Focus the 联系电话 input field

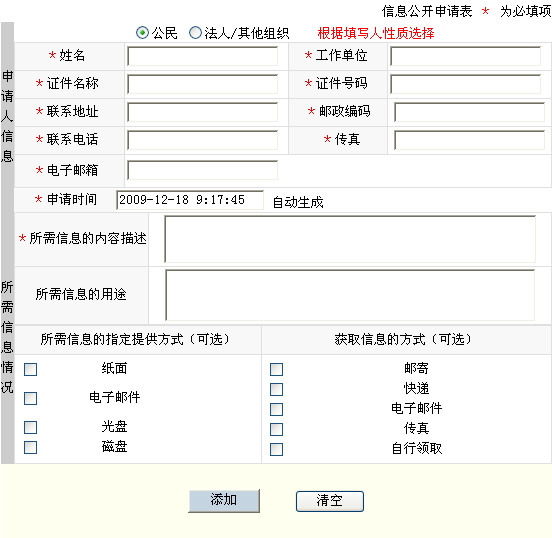click(x=202, y=140)
